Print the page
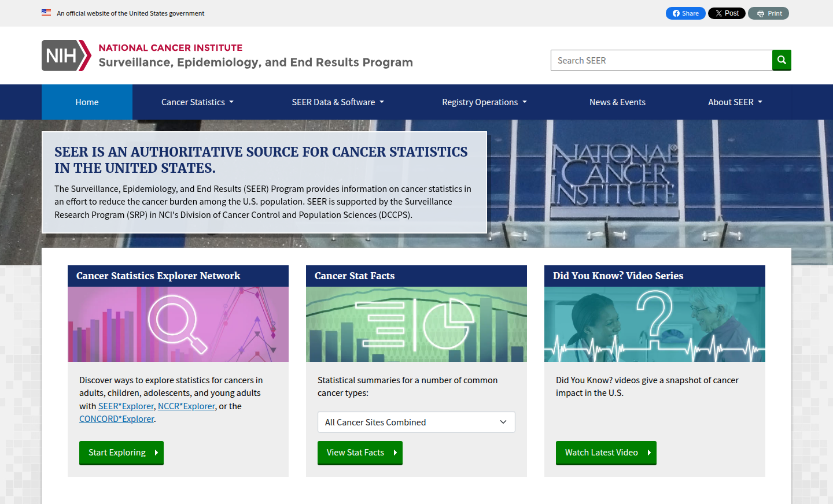 tap(768, 13)
